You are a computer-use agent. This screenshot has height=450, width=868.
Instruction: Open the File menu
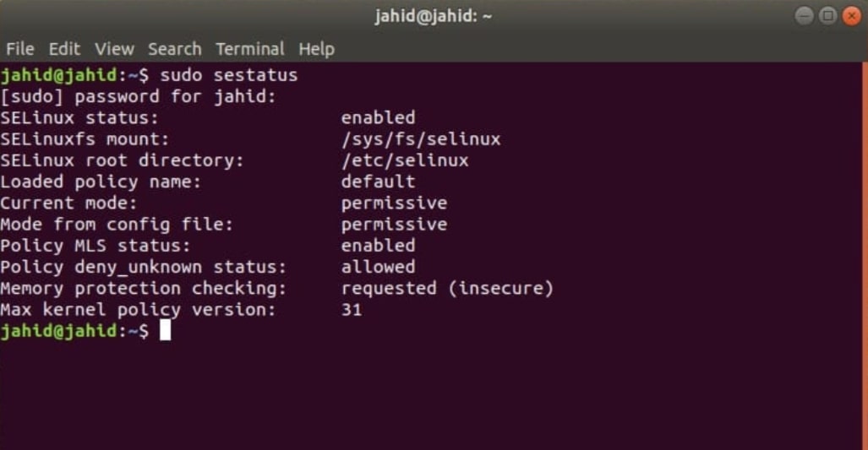point(19,49)
